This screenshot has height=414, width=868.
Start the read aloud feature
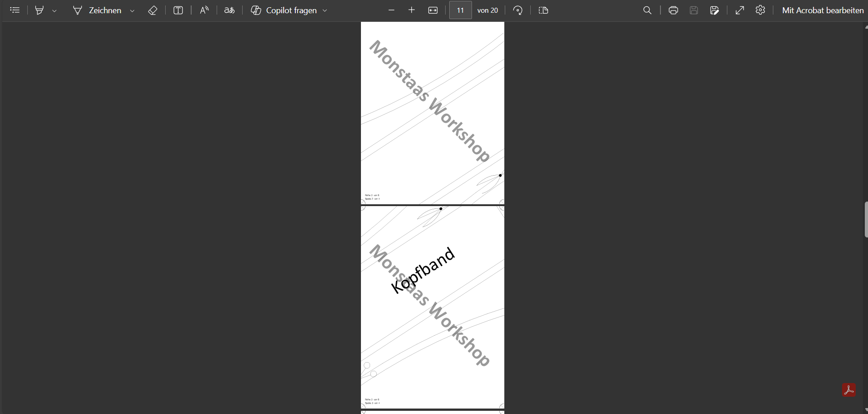click(204, 10)
